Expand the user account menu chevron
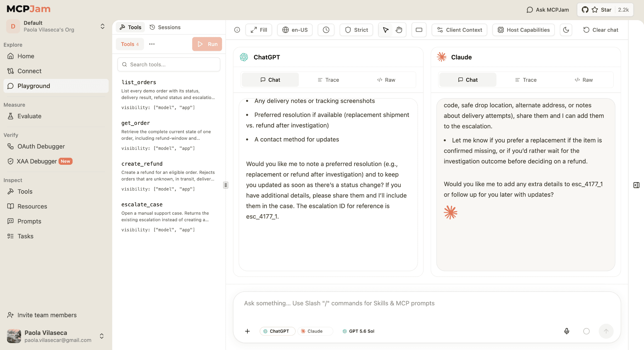 [102, 336]
